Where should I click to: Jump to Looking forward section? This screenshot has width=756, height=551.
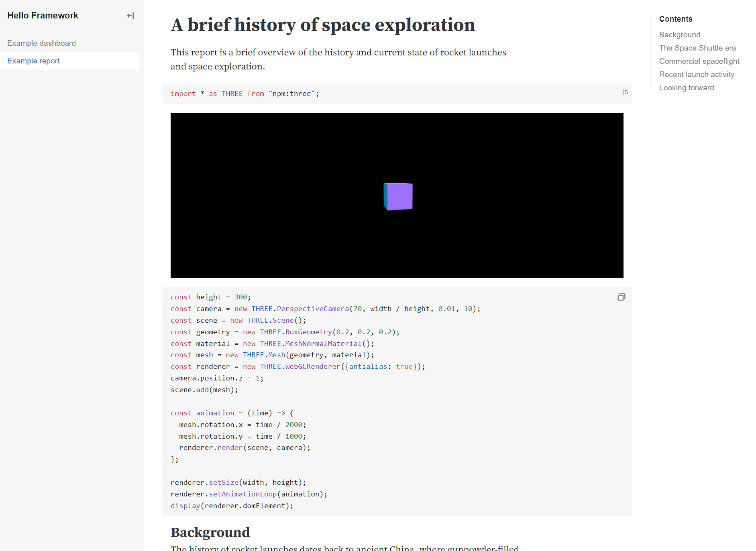686,88
